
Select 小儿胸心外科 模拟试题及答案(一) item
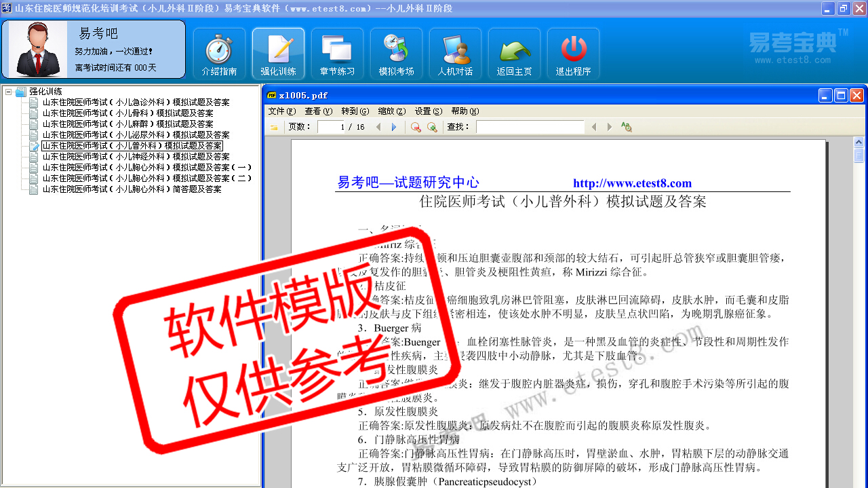(x=147, y=168)
